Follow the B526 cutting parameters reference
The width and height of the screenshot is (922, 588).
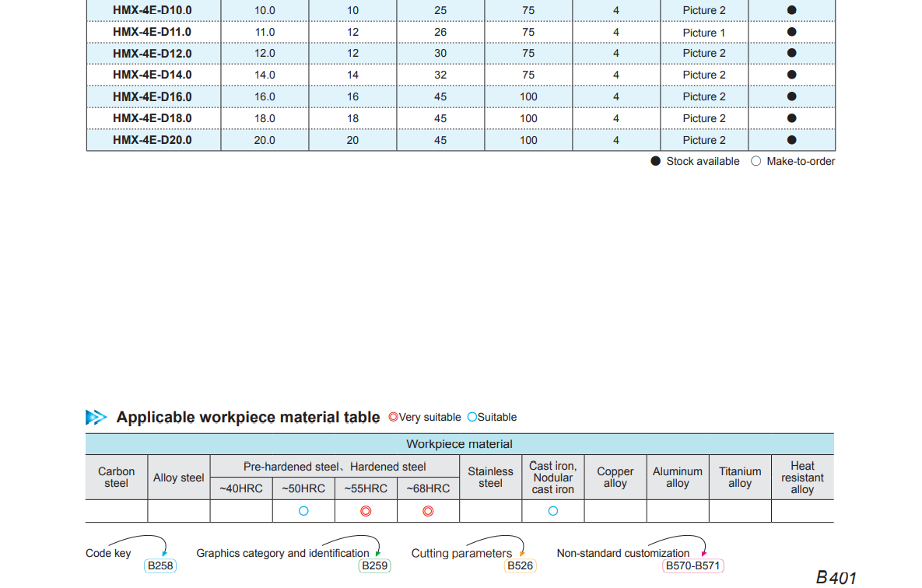[520, 565]
